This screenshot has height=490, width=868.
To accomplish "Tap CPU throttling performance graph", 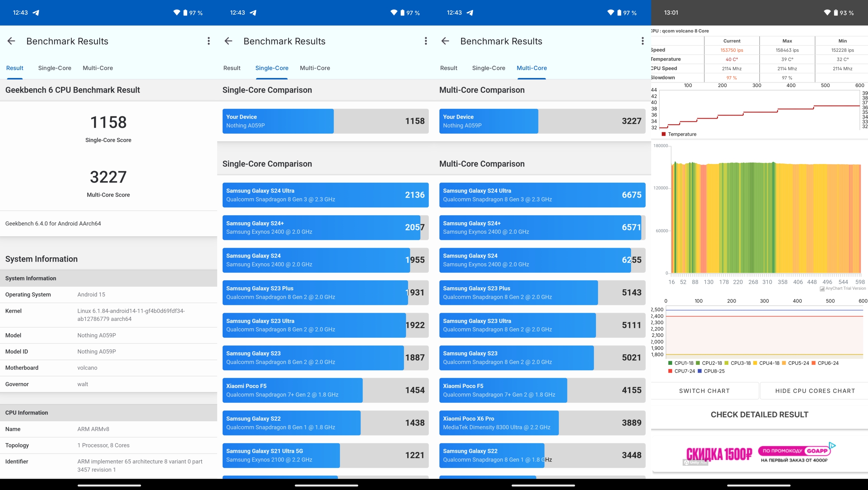I will click(x=766, y=218).
